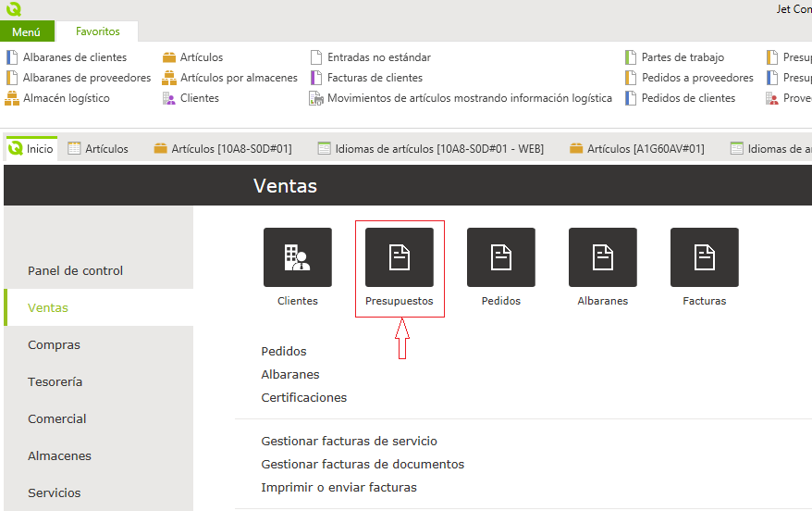This screenshot has height=511, width=812.
Task: Select the Favoritos ribbon tab
Action: tap(97, 31)
